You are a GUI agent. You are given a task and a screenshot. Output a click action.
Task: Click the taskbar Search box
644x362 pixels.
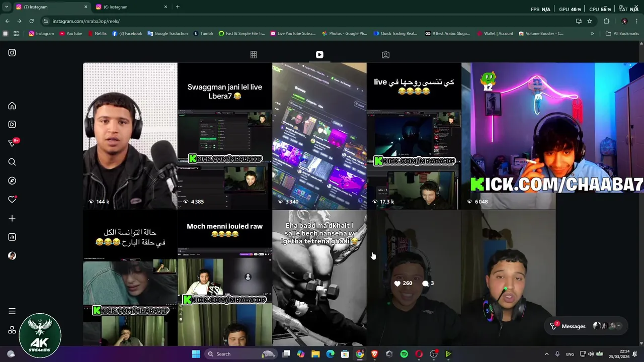[x=240, y=354]
